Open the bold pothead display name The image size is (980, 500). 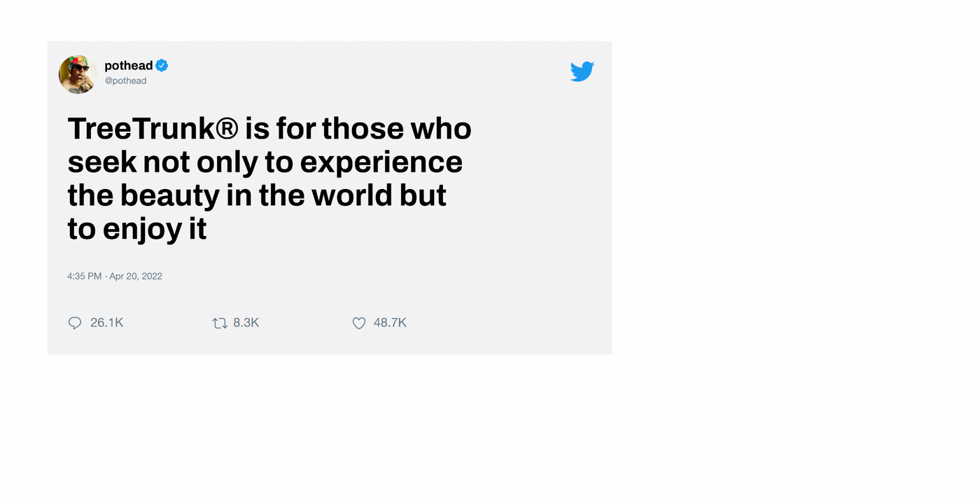click(x=129, y=65)
